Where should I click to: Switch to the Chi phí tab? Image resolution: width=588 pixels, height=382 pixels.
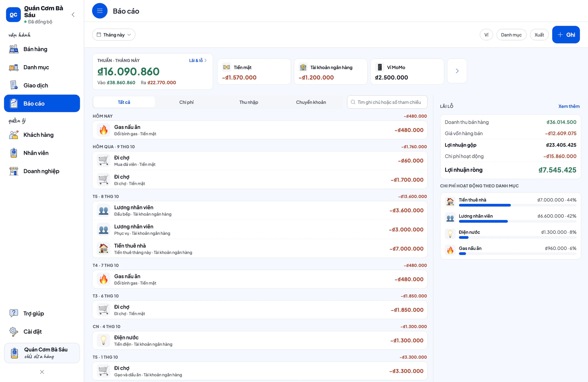(186, 102)
